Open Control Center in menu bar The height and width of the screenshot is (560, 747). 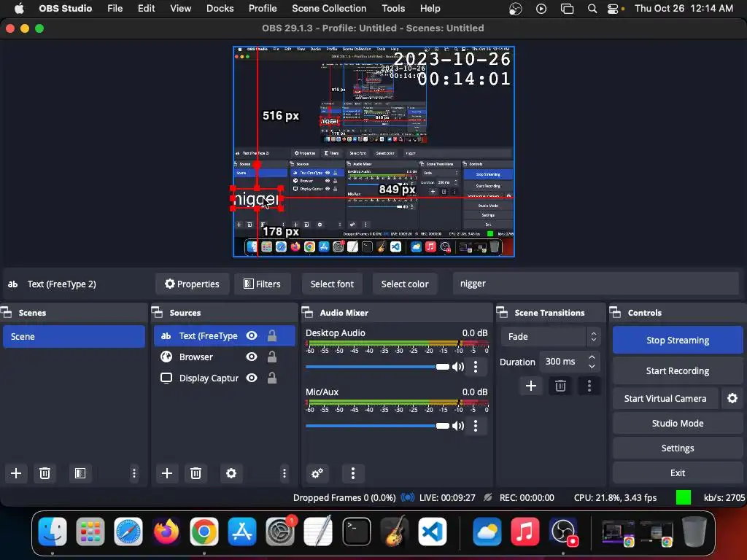tap(613, 8)
